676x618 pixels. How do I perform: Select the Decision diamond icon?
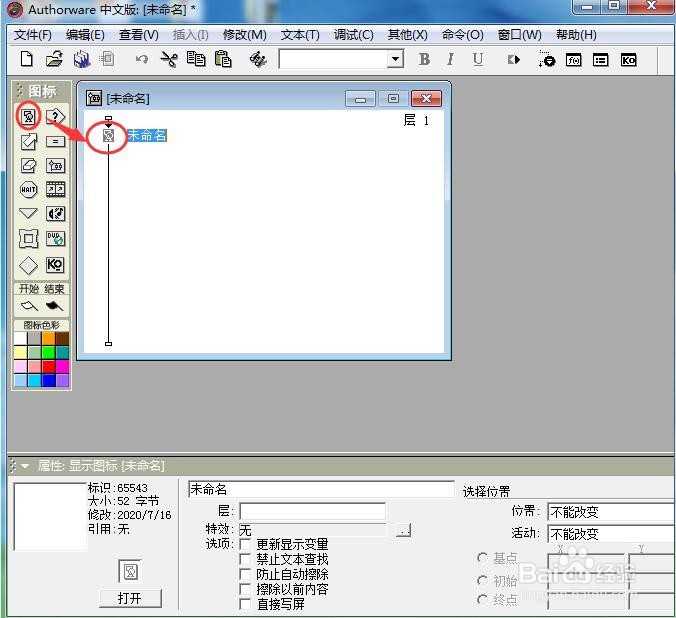28,265
